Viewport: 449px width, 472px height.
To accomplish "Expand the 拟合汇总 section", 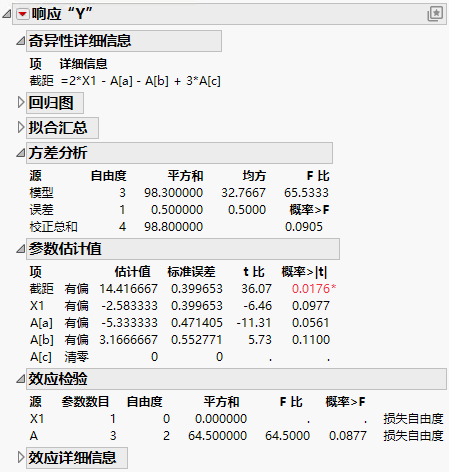I will (21, 127).
